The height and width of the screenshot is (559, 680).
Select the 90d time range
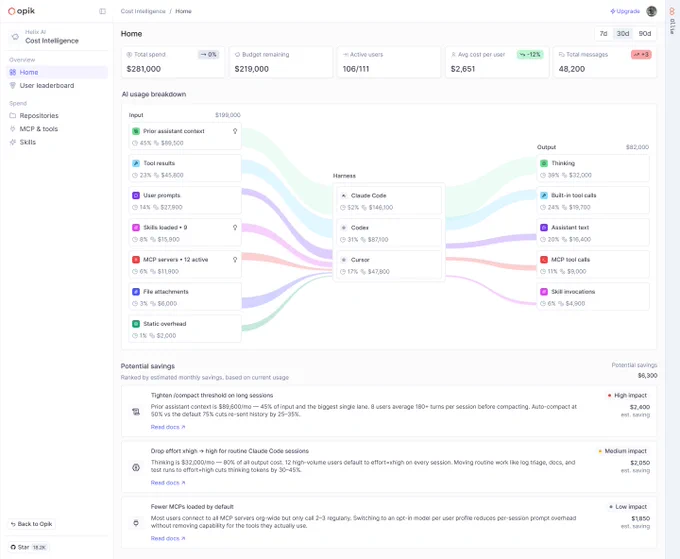click(645, 33)
